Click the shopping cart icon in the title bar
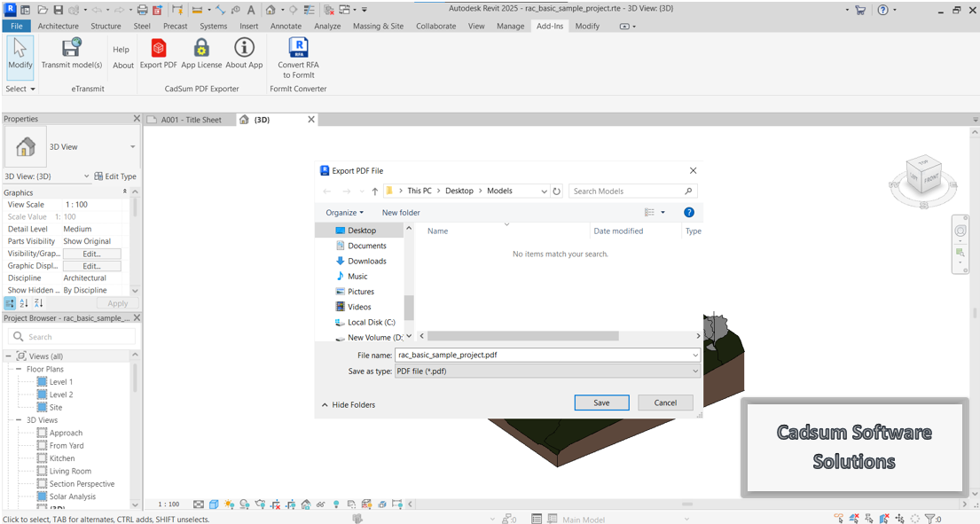 pyautogui.click(x=860, y=10)
